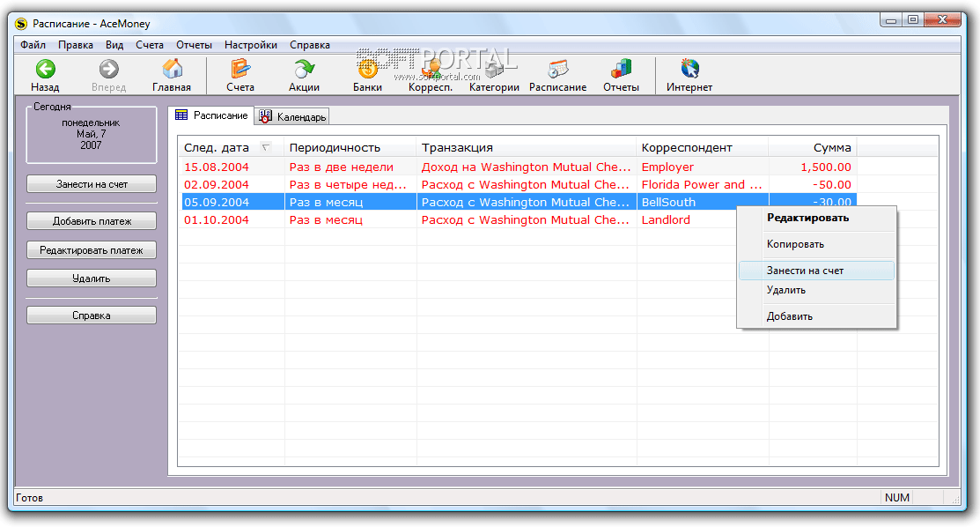Open the Банки toolbar icon
This screenshot has width=980, height=527.
pos(367,69)
